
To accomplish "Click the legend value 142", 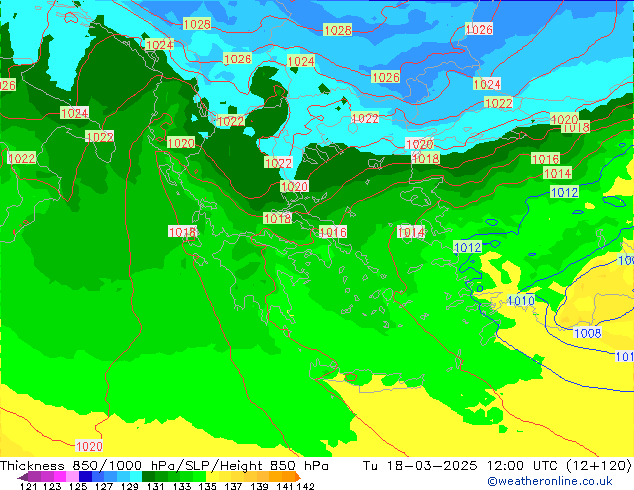I will pos(306,486).
